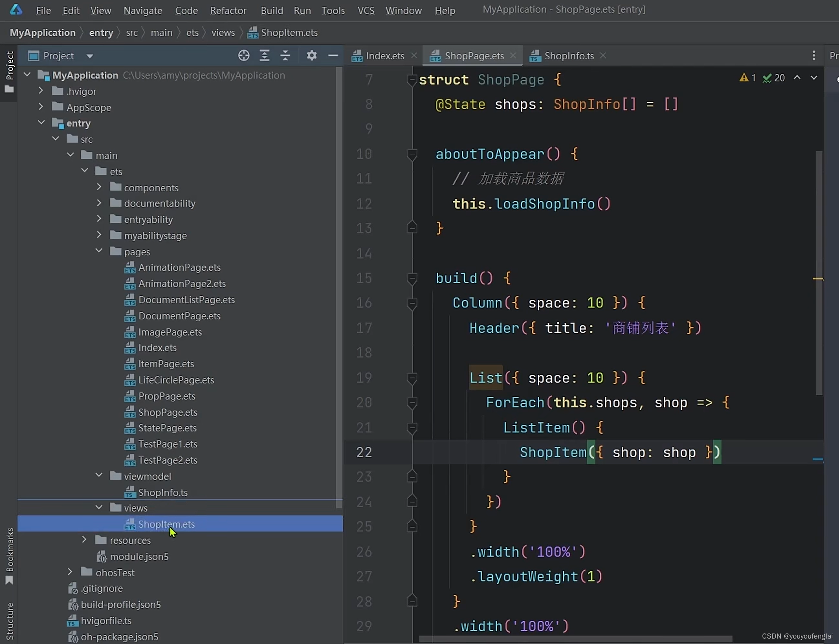Open the Bookmarks tool window side button
Image resolution: width=839 pixels, height=644 pixels.
click(9, 556)
